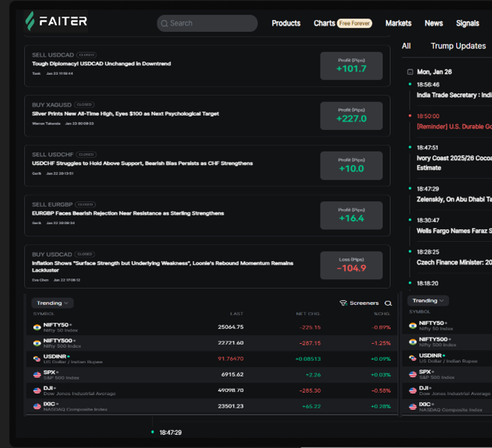492x448 pixels.
Task: Open the SELL USDCAD signal headline
Action: (x=101, y=64)
